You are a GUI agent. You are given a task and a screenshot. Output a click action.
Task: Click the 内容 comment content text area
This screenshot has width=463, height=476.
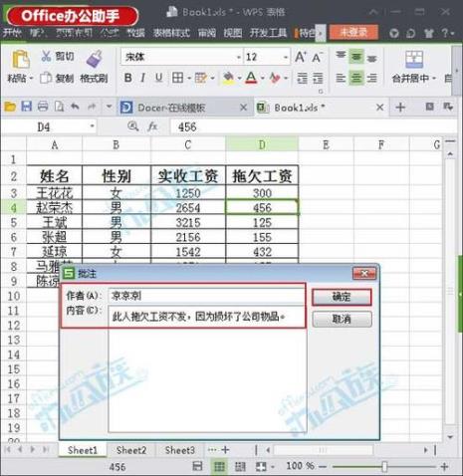coord(207,368)
